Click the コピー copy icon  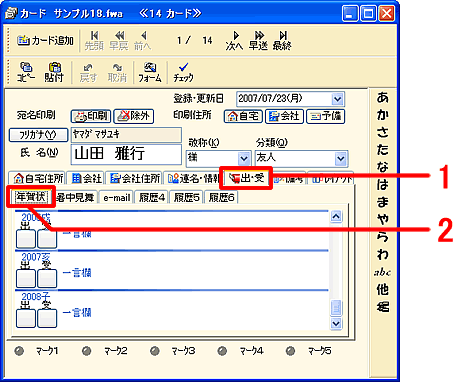pyautogui.click(x=26, y=72)
